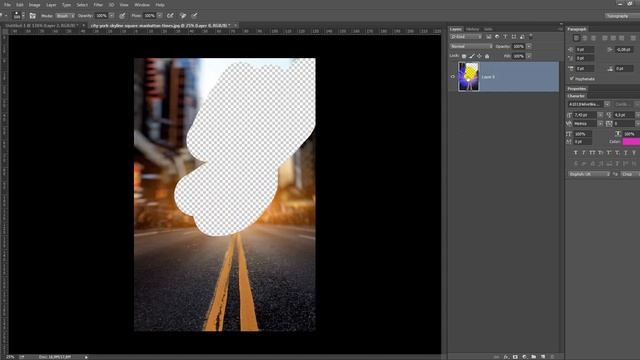Open the Filter menu
The width and height of the screenshot is (640, 360).
98,5
